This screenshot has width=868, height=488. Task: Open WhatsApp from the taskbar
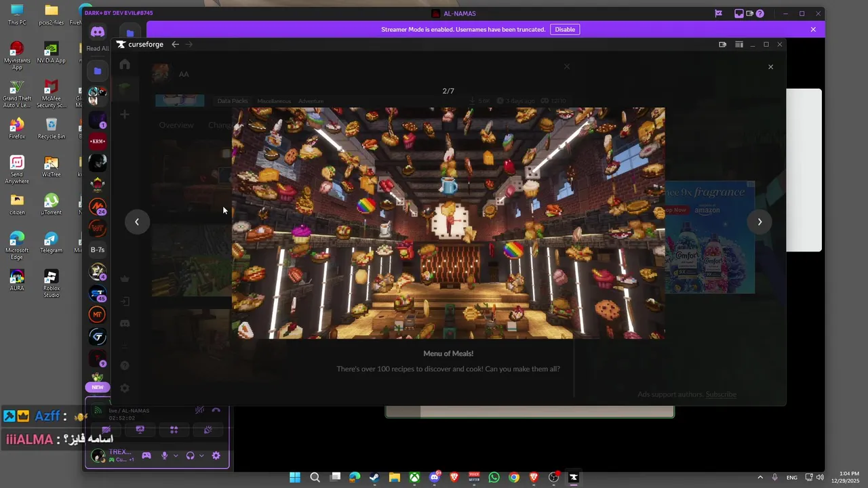[x=494, y=477]
